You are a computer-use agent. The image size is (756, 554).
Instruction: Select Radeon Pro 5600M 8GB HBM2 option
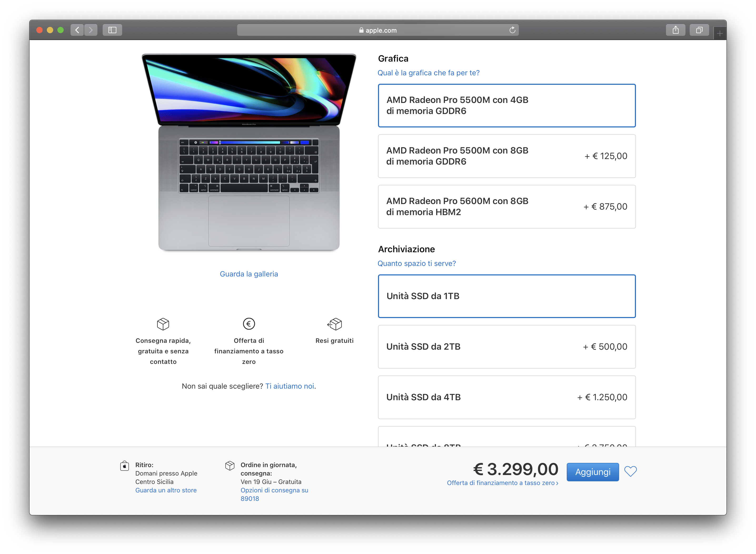(506, 207)
